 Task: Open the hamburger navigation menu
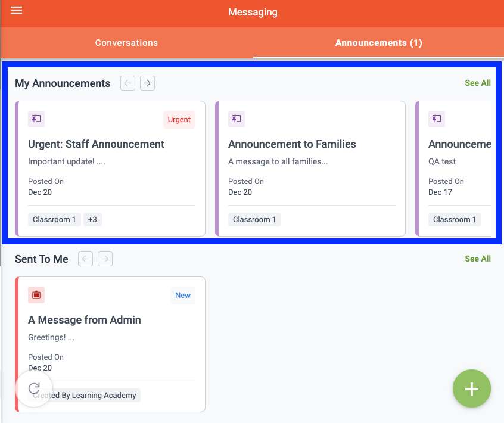17,11
